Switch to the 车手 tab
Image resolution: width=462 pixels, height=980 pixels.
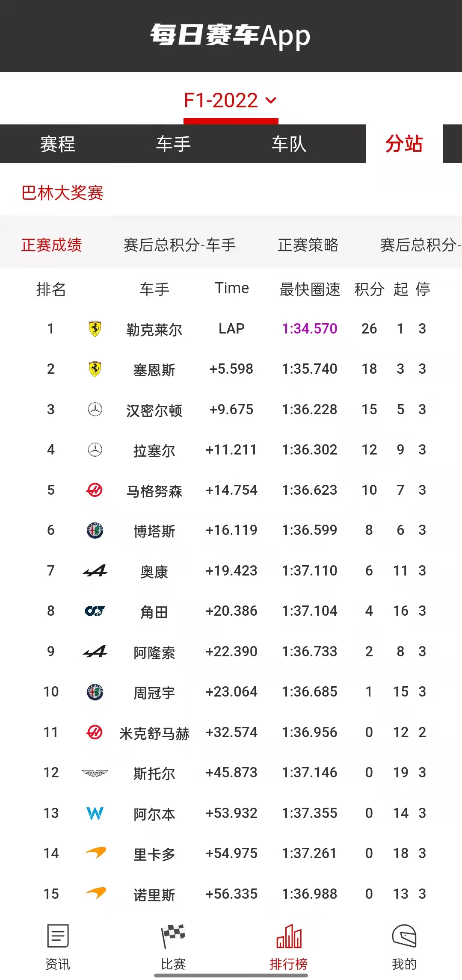173,144
